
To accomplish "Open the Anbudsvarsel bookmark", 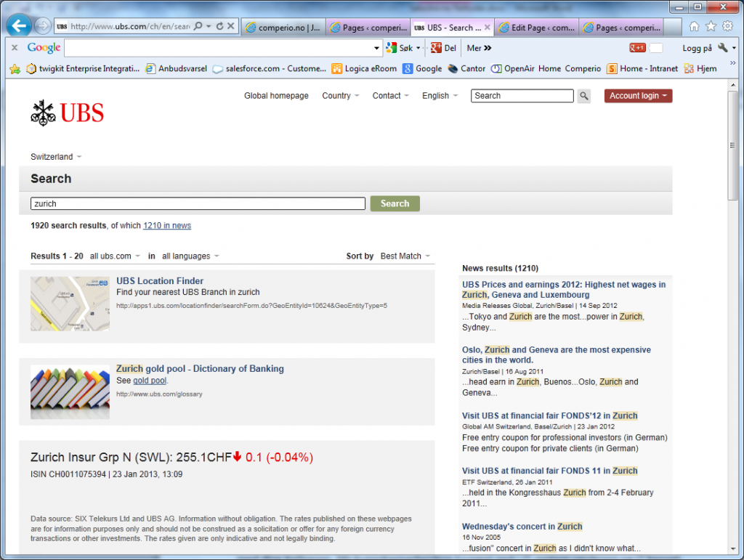I will (176, 69).
